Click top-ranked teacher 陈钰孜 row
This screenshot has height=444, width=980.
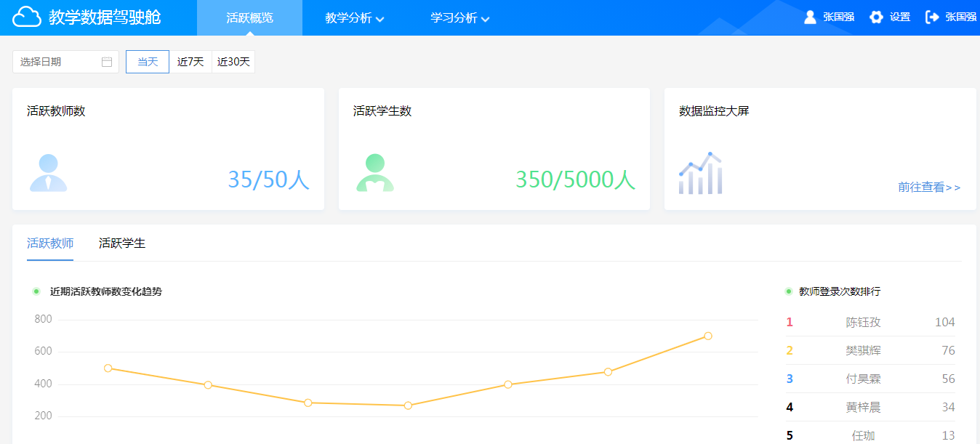870,323
